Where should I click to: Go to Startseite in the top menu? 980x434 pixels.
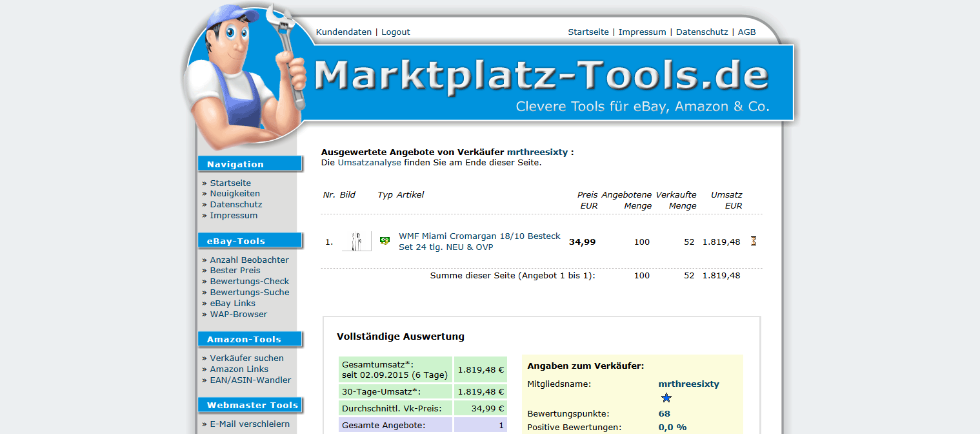pyautogui.click(x=588, y=32)
